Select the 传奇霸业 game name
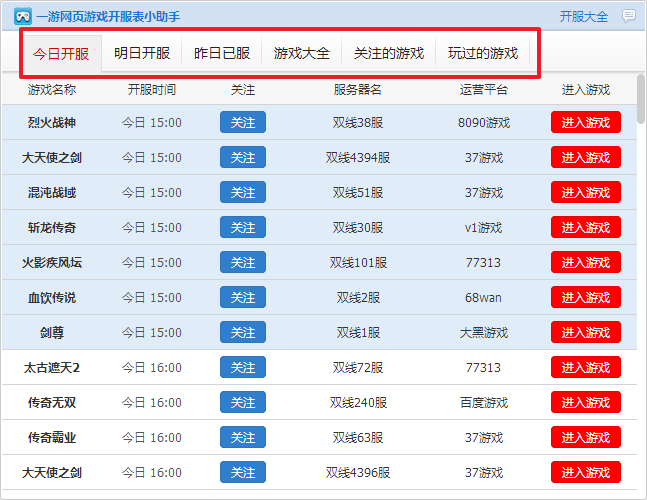Image resolution: width=647 pixels, height=500 pixels. pyautogui.click(x=52, y=438)
